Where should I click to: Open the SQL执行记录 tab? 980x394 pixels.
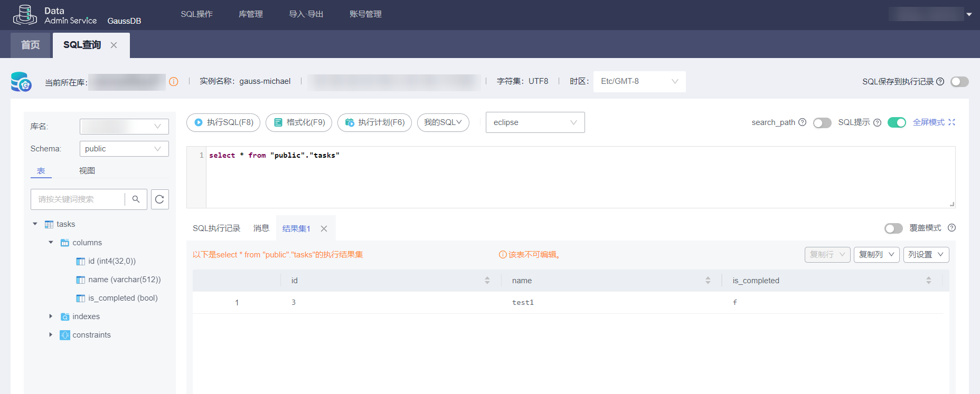[x=216, y=228]
